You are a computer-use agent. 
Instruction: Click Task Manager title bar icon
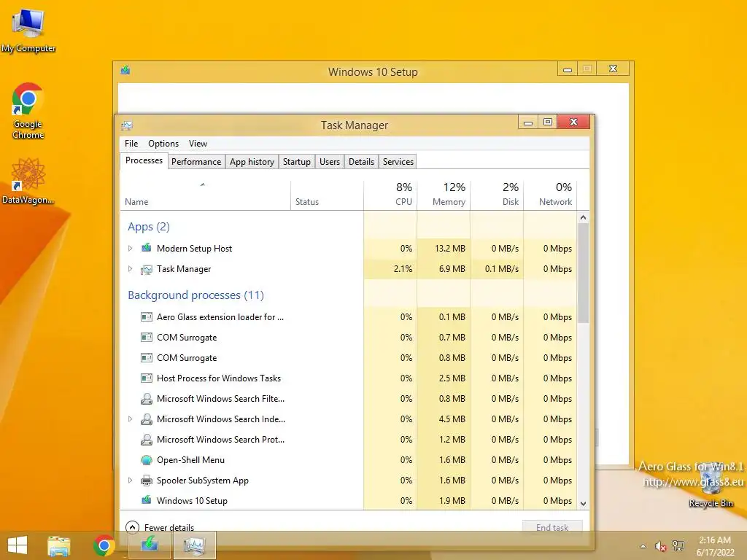coord(127,125)
